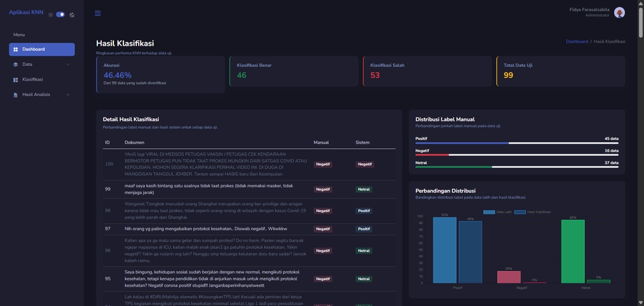Screen dimensions: 644x306
Task: Click the Hasil Analisis document icon
Action: (16, 95)
